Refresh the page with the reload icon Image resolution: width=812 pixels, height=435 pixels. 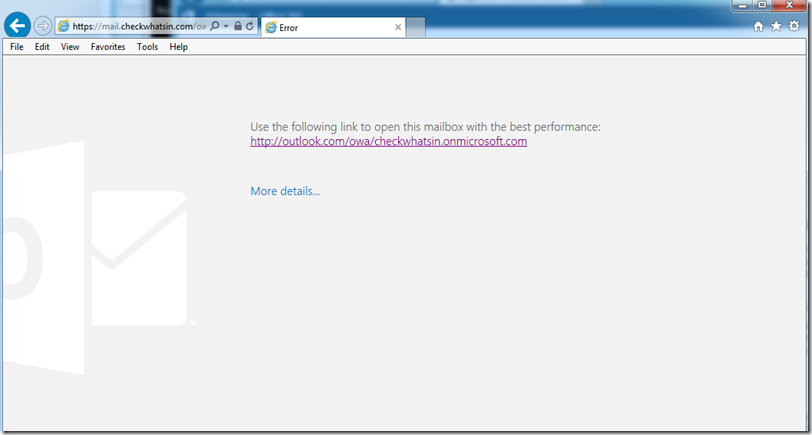[x=250, y=26]
